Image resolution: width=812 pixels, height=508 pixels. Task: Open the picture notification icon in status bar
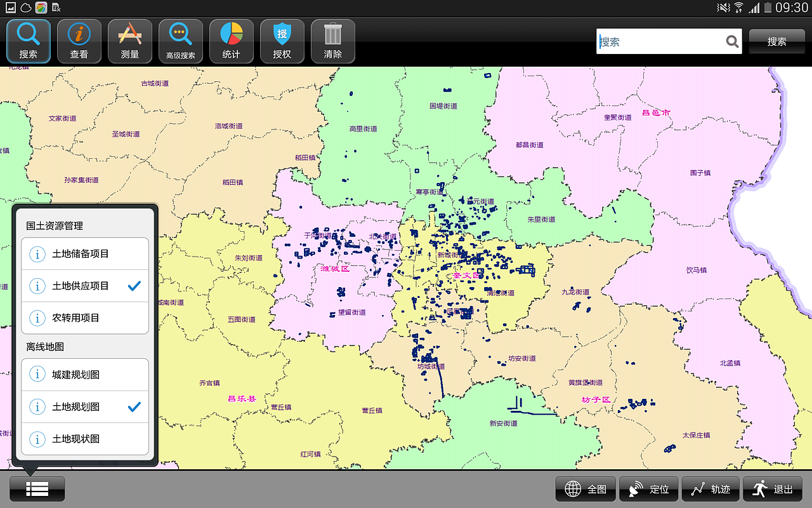(10, 8)
